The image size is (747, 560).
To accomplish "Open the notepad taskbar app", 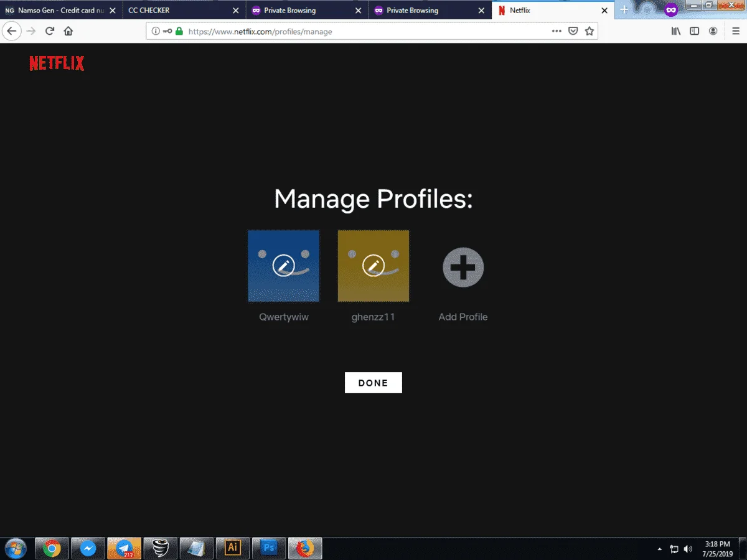I will click(x=196, y=548).
